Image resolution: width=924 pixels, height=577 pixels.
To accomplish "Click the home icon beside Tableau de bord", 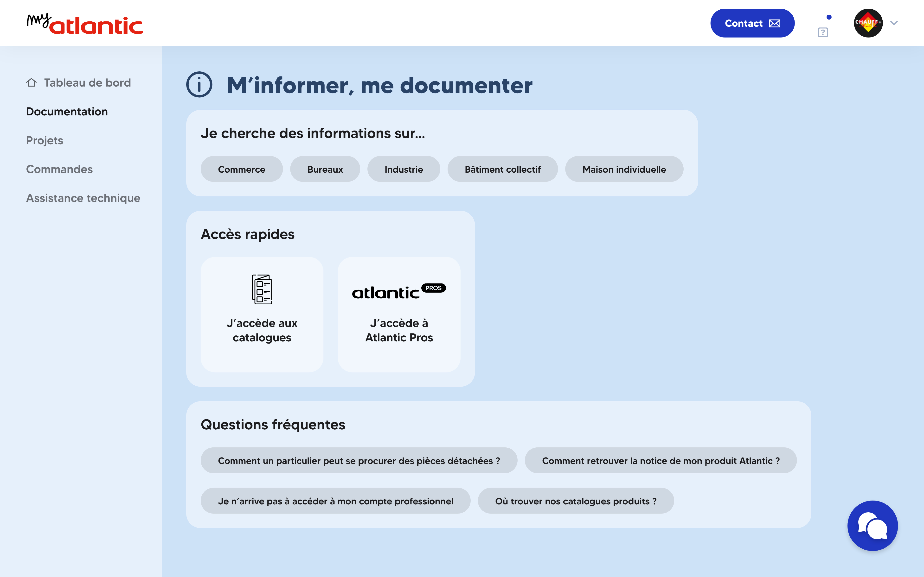I will coord(31,82).
